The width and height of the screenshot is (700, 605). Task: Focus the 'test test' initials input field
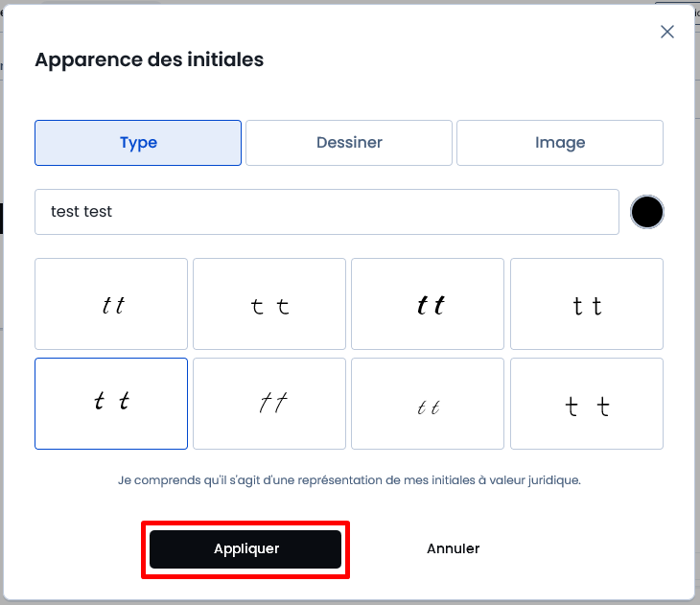pos(327,212)
